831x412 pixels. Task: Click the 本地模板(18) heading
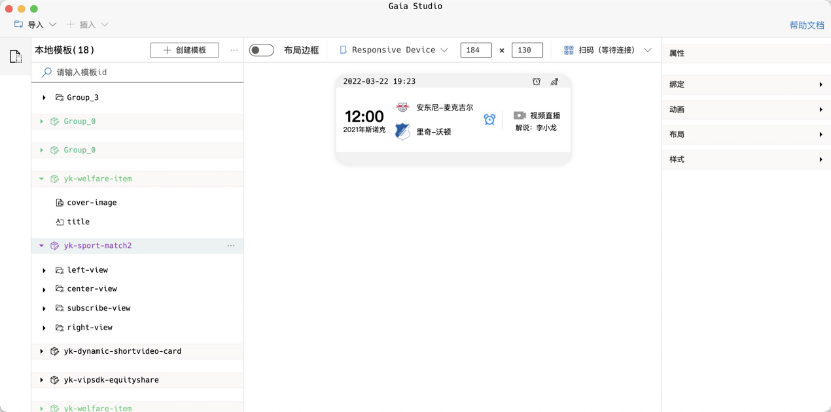[65, 50]
